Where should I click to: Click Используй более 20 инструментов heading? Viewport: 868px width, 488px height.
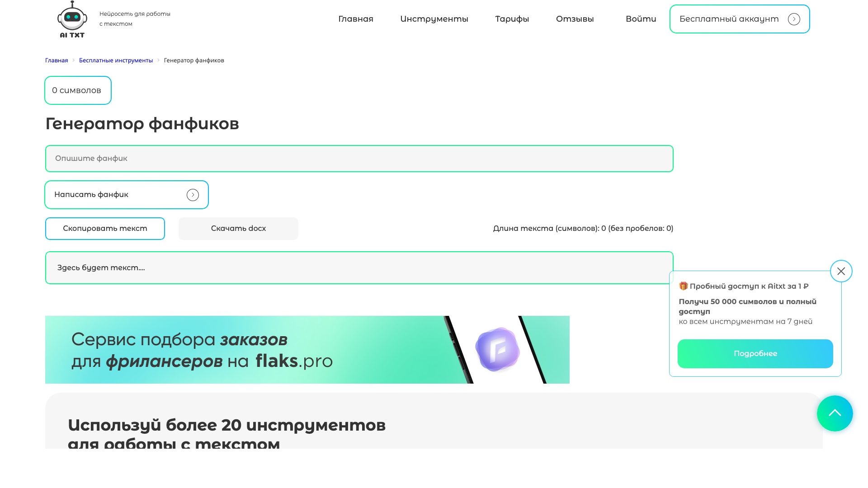point(226,434)
